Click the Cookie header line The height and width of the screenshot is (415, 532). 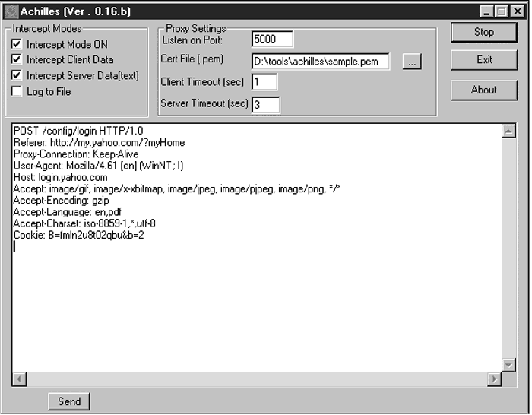79,235
